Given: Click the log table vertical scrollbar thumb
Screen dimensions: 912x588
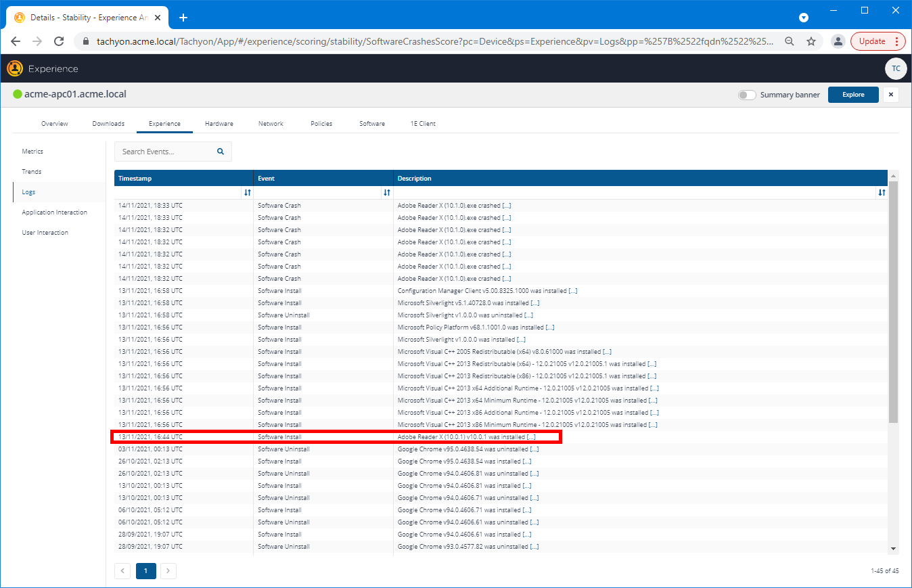Looking at the screenshot, I should [893, 301].
